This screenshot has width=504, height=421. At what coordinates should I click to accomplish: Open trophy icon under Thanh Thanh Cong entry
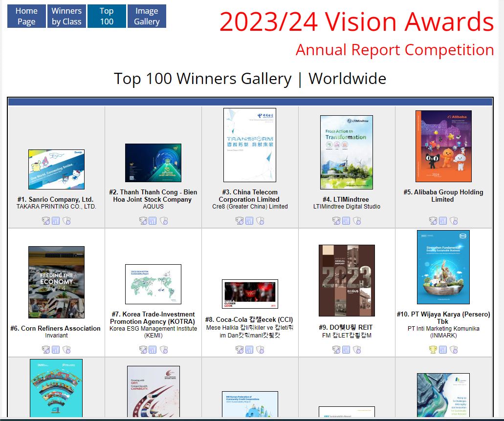(143, 221)
